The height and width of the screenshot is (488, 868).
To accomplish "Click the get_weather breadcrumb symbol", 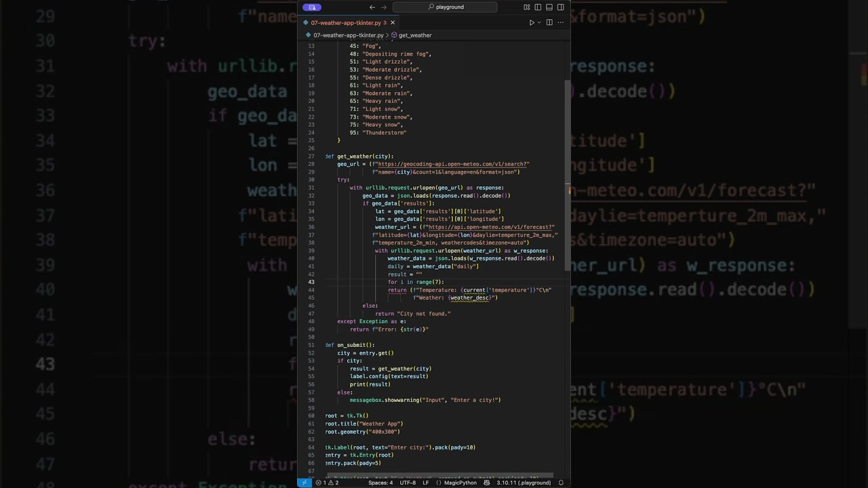I will point(412,35).
